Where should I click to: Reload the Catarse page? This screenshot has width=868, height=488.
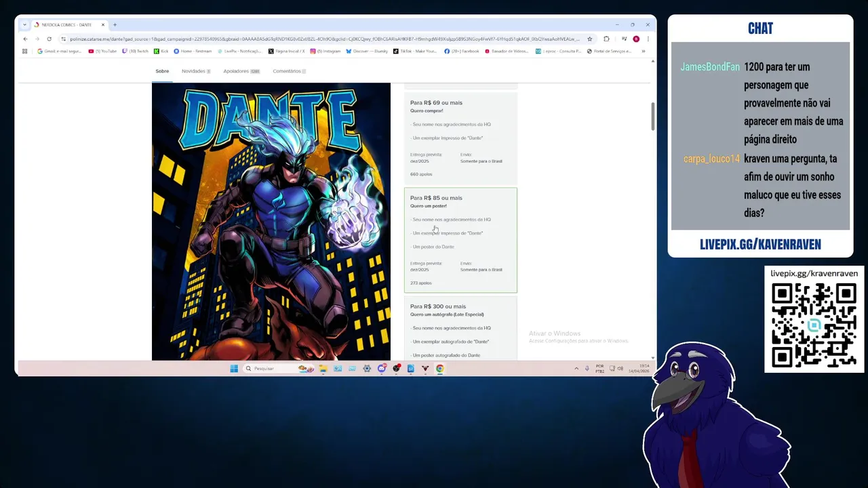[x=49, y=39]
